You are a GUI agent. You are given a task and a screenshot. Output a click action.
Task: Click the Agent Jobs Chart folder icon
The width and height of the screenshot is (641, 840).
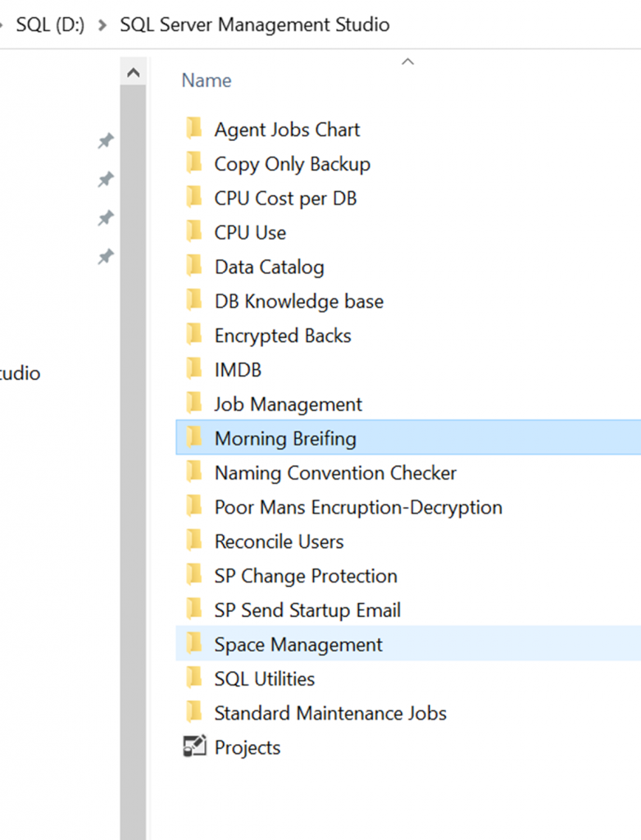[x=194, y=129]
